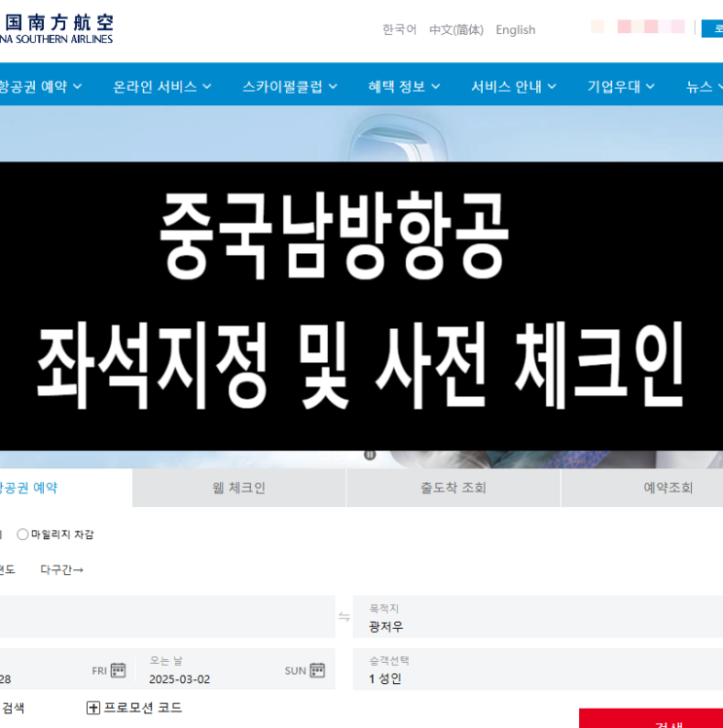Swap origin and destination arrows
This screenshot has width=723, height=728.
tap(343, 617)
